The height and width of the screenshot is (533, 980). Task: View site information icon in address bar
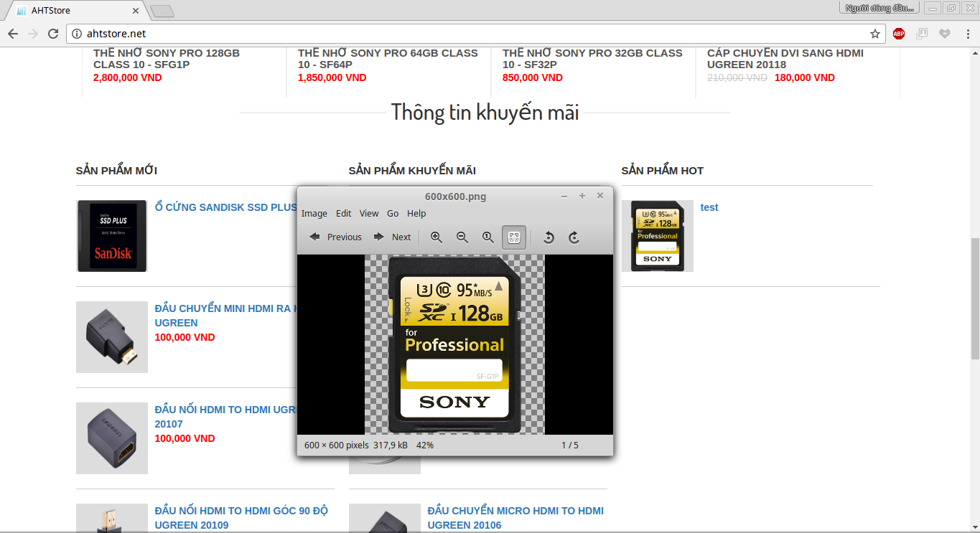click(78, 34)
